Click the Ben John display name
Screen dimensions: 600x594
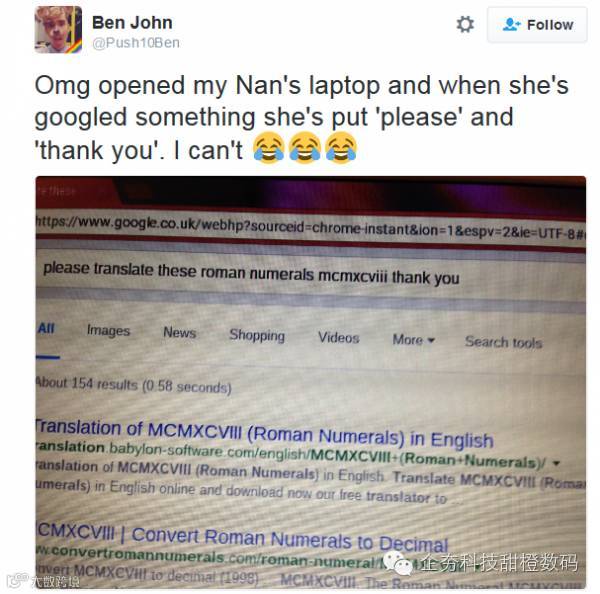pos(132,23)
